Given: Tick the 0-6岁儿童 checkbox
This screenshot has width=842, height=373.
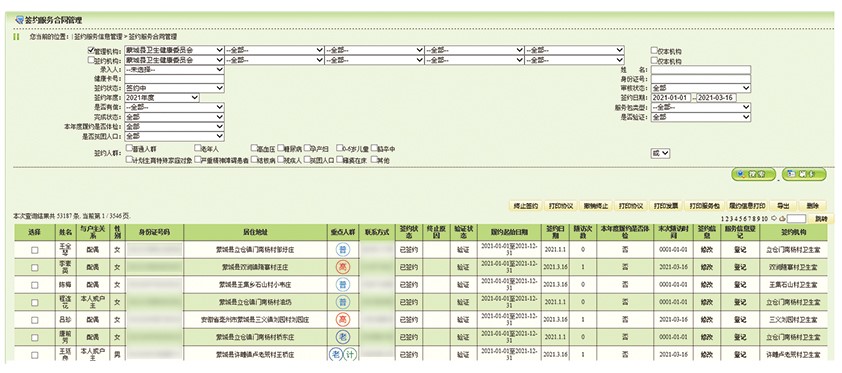Looking at the screenshot, I should click(x=340, y=148).
